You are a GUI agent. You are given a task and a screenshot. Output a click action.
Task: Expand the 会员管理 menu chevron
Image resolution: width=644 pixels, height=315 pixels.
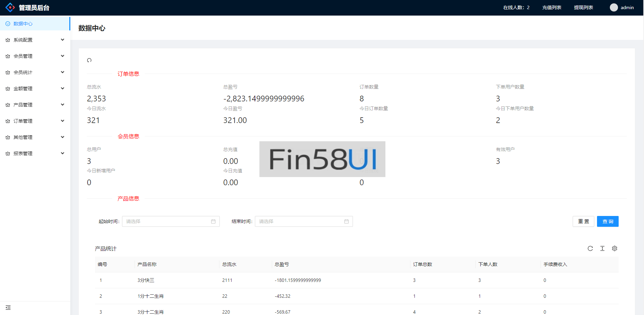pos(63,56)
